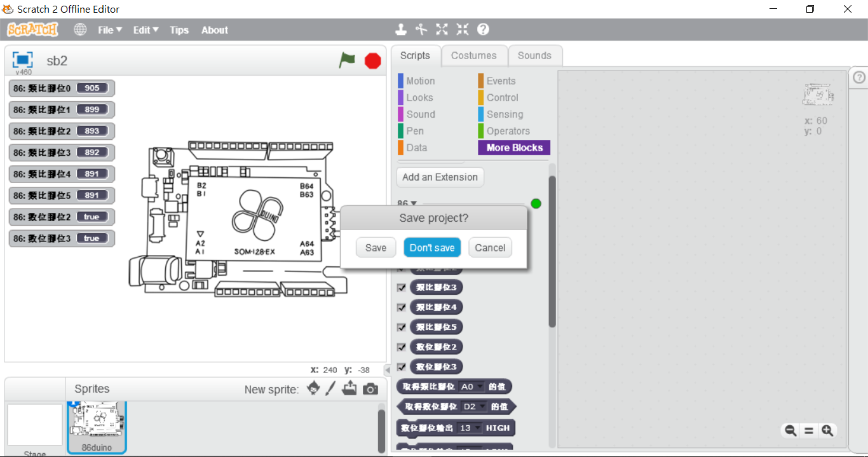Image resolution: width=868 pixels, height=457 pixels.
Task: Stop the project with the red stop sign
Action: [x=373, y=61]
